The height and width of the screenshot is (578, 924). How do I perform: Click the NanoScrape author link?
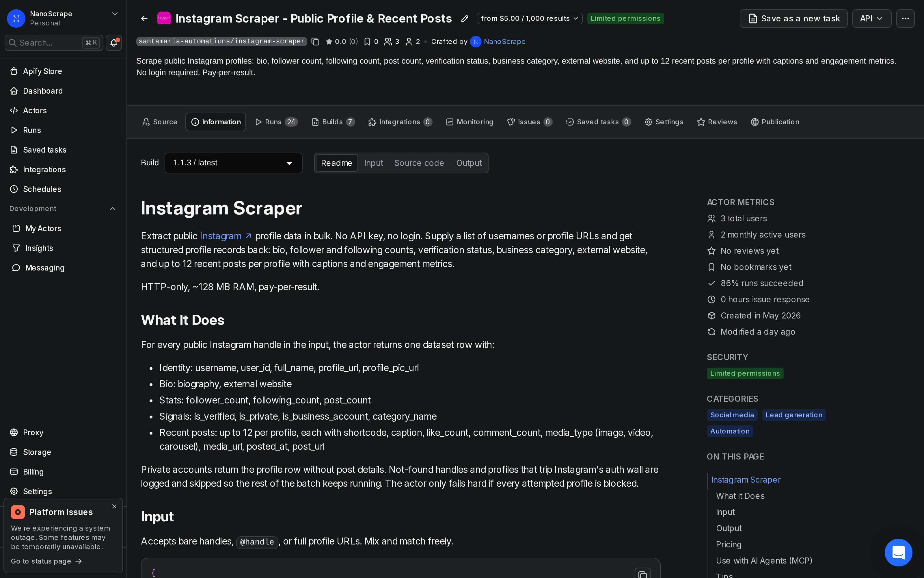[504, 42]
